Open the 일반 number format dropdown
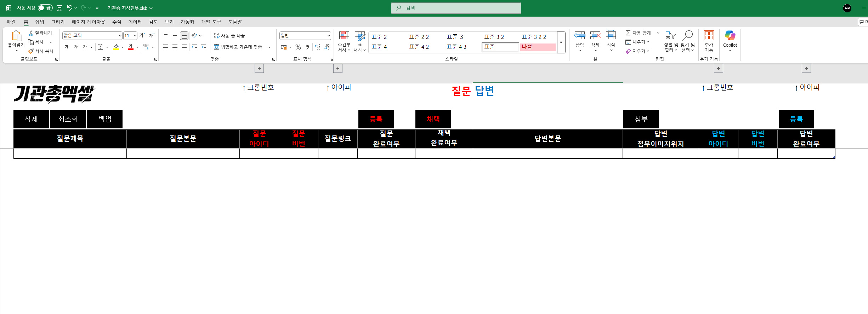 pyautogui.click(x=329, y=36)
